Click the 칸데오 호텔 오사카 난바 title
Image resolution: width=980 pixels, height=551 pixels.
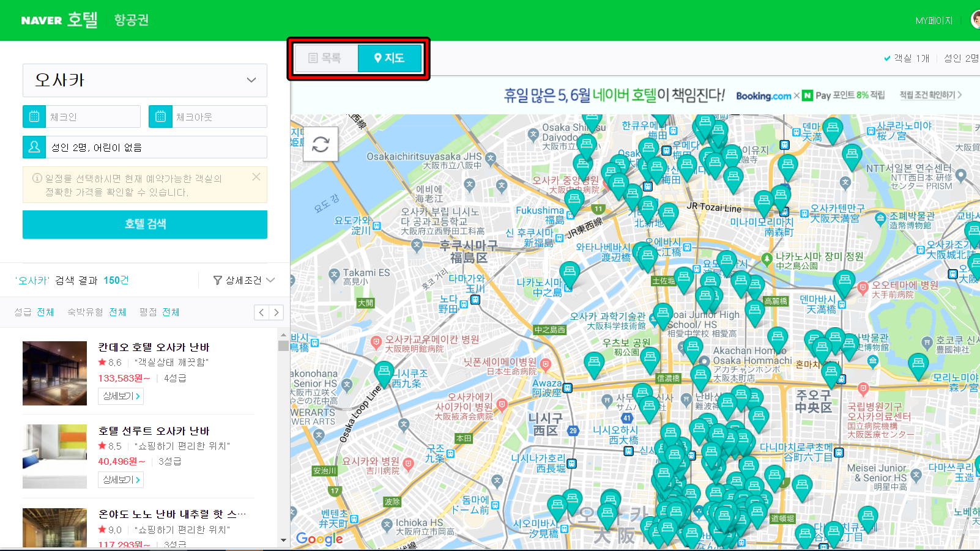pos(154,347)
